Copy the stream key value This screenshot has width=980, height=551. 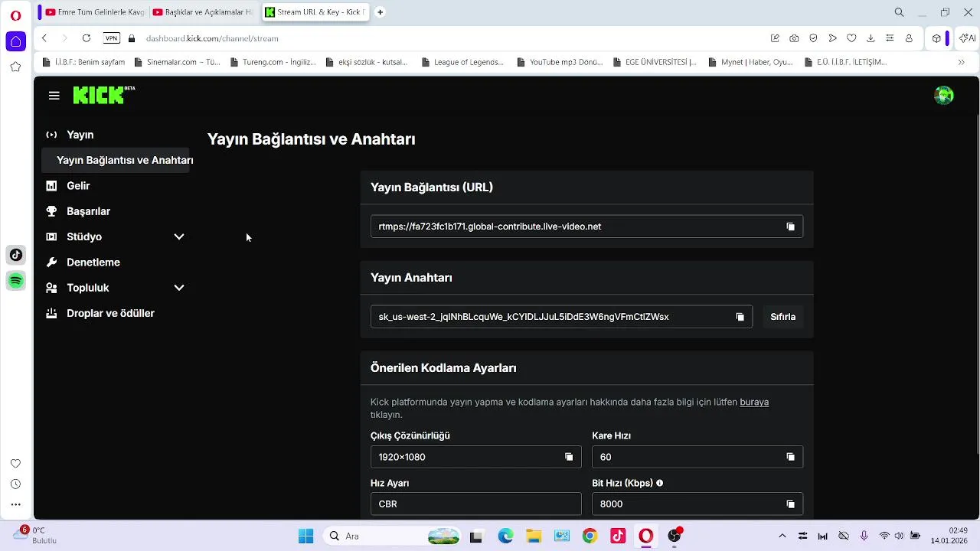tap(740, 317)
